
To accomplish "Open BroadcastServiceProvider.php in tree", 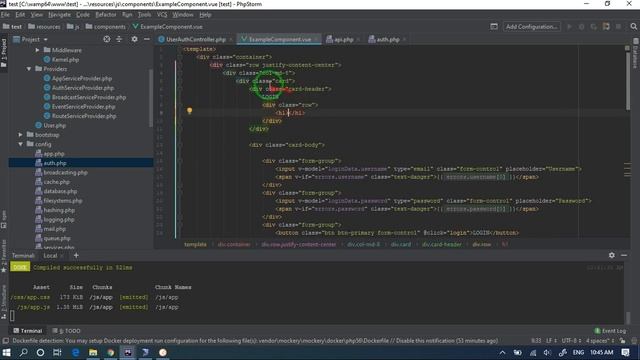I will pos(89,97).
